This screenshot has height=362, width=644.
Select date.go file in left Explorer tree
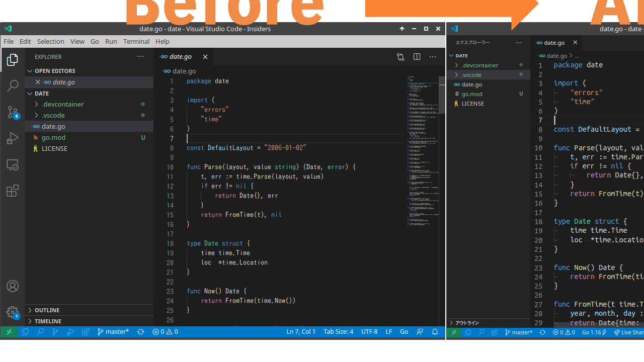(89, 126)
